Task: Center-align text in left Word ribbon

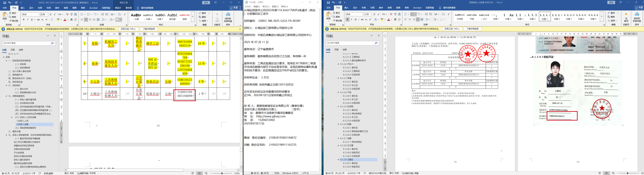Action: point(86,19)
